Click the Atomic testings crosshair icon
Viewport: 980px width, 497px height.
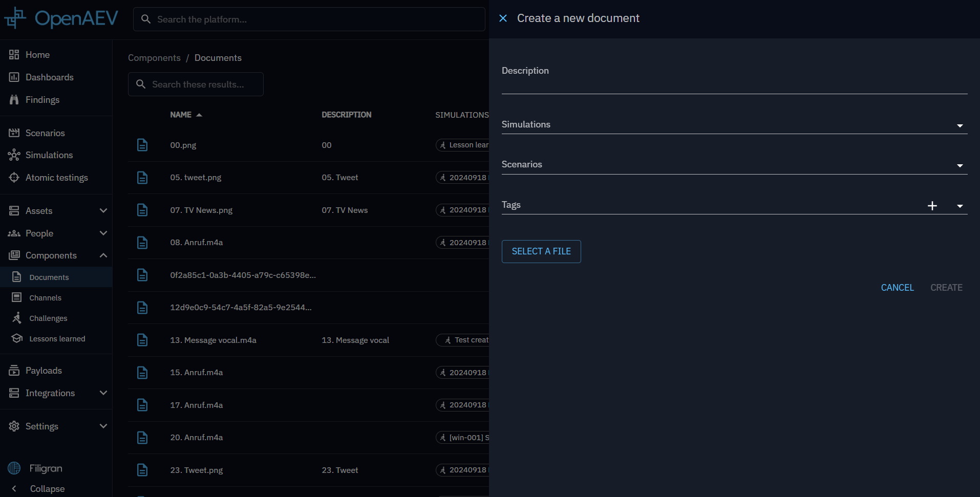point(14,178)
